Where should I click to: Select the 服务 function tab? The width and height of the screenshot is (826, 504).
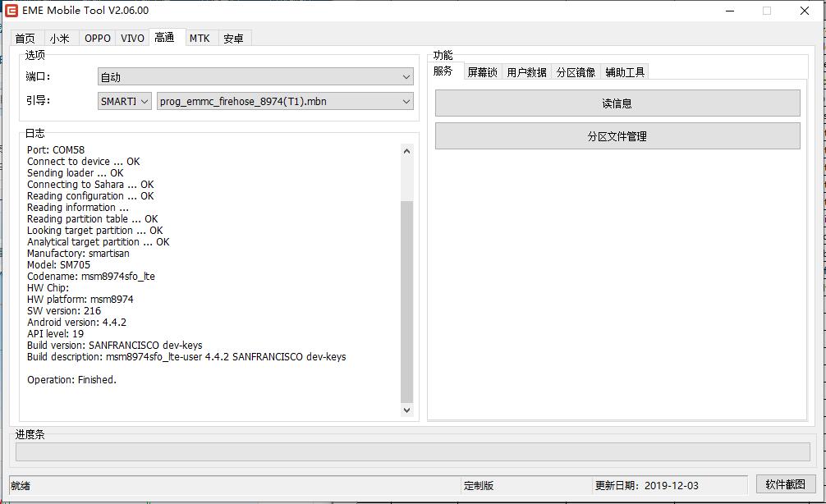(x=443, y=71)
